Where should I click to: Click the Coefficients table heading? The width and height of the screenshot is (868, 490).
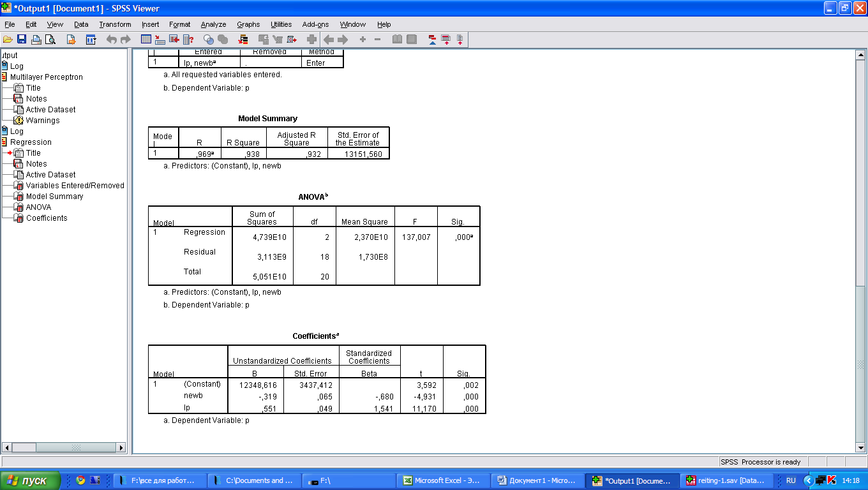[x=316, y=336]
